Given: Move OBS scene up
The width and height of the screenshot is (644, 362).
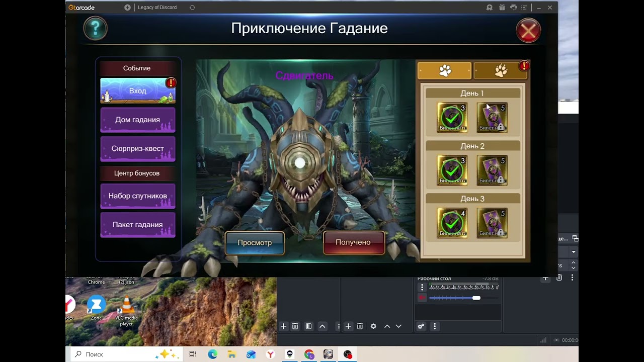Looking at the screenshot, I should (x=323, y=326).
